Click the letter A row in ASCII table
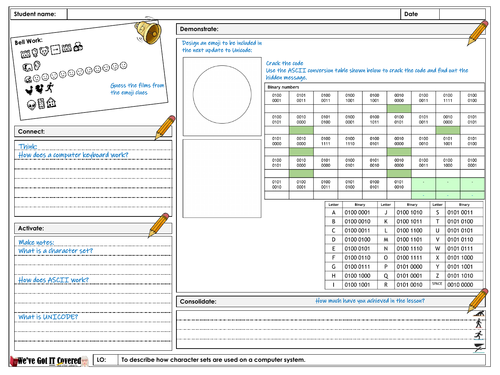This screenshot has width=500, height=375. (351, 212)
